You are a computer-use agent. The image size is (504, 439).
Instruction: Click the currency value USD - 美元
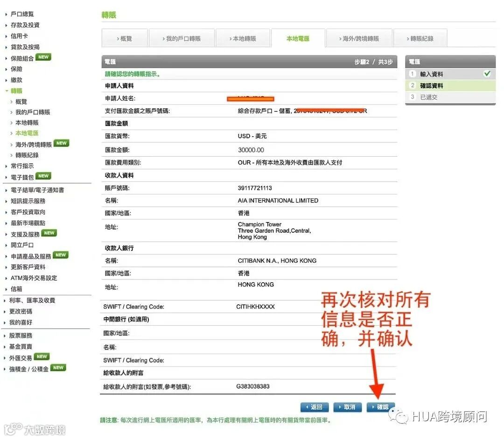coord(252,136)
